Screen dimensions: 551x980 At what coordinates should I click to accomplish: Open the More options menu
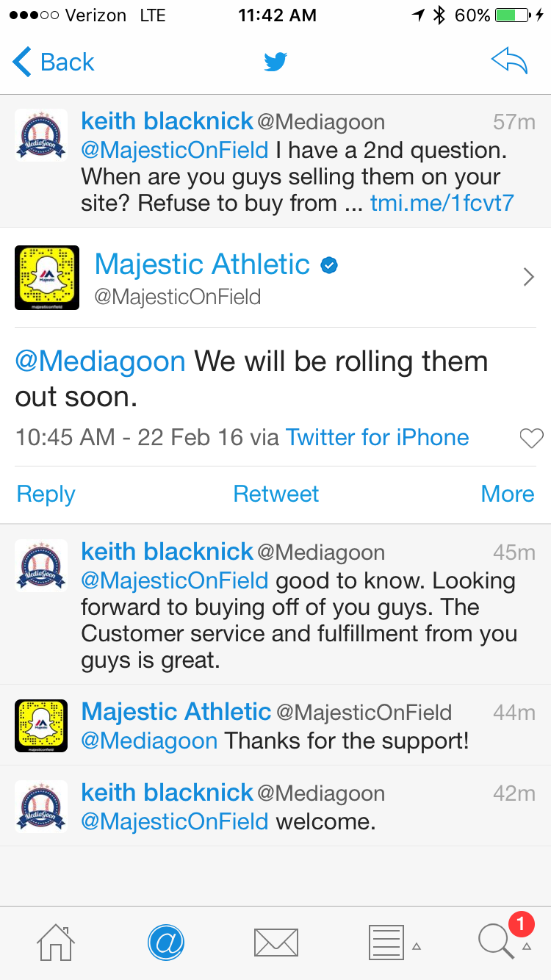pos(507,494)
